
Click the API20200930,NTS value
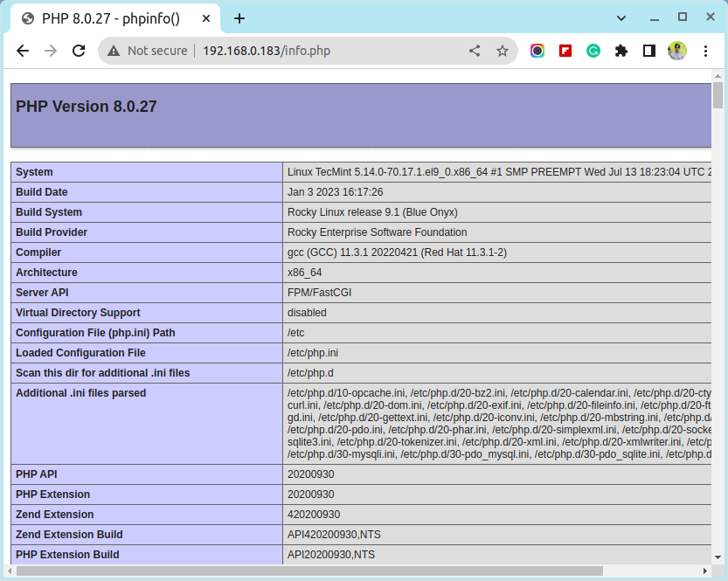[331, 555]
